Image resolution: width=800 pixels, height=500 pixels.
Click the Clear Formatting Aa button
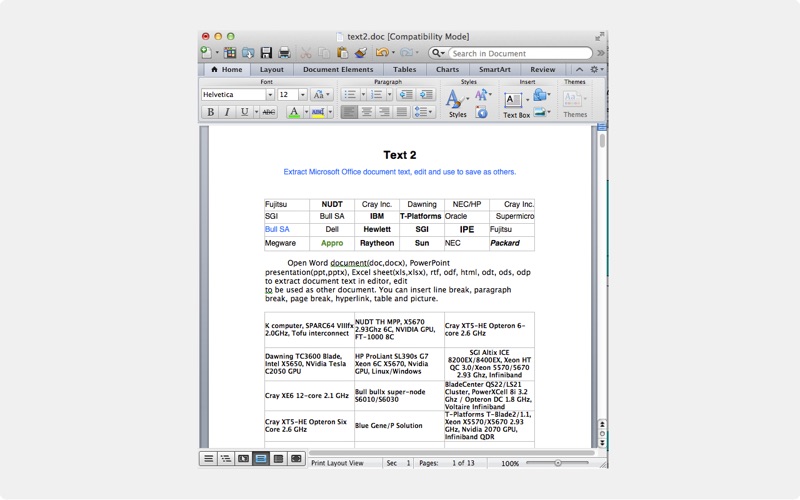click(x=320, y=94)
